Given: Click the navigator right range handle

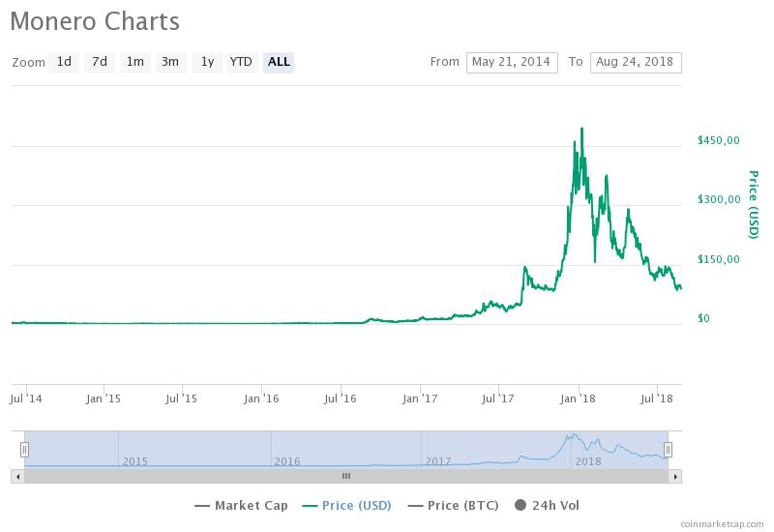Looking at the screenshot, I should tap(668, 449).
